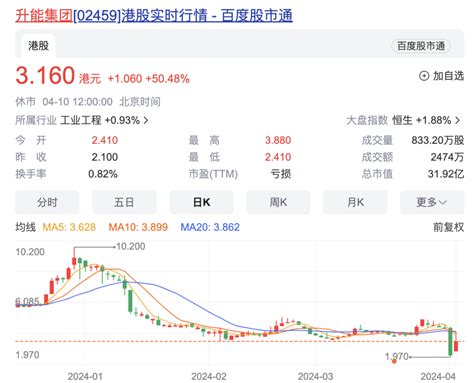474x383 pixels.
Task: Click the 2024-03 date label on chart axis
Action: (315, 377)
